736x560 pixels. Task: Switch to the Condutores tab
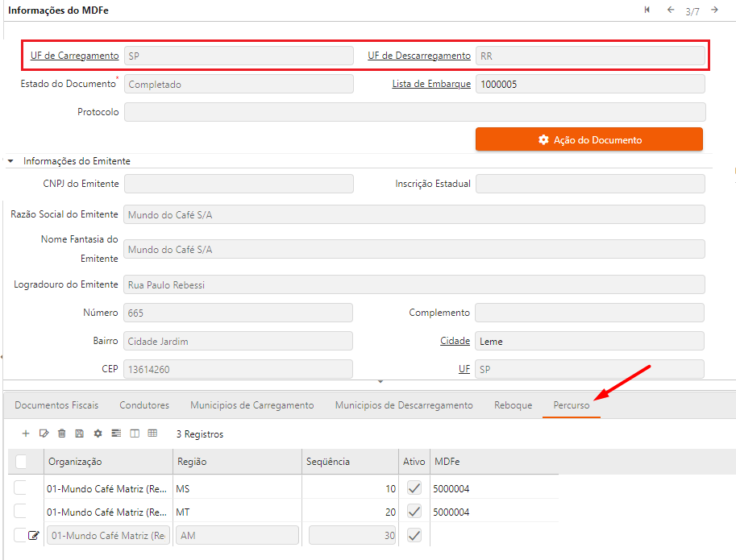pyautogui.click(x=144, y=405)
